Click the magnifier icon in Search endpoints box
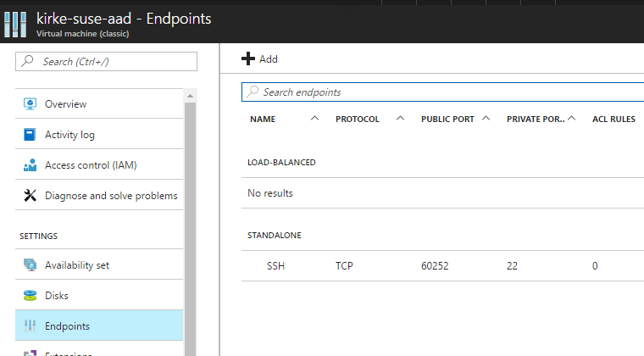The height and width of the screenshot is (356, 644). coord(253,92)
